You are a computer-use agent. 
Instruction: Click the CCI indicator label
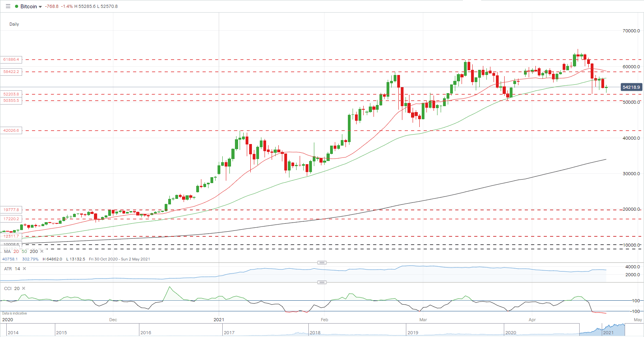8,288
